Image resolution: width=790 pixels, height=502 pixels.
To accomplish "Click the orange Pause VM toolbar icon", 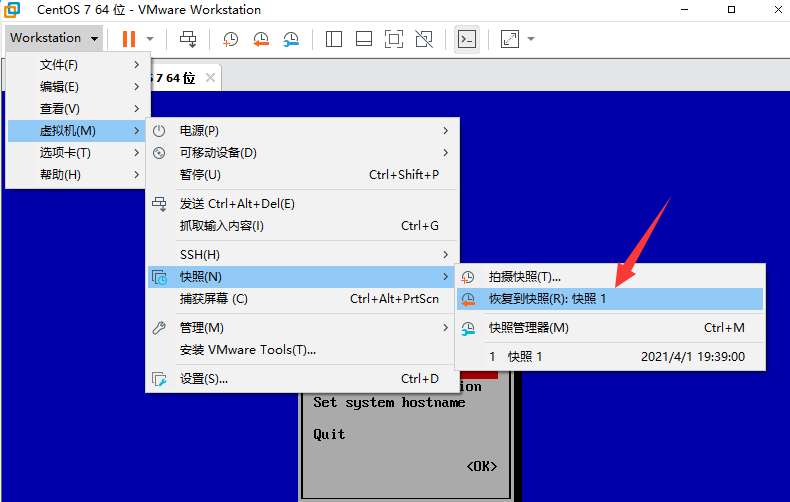I will point(129,39).
